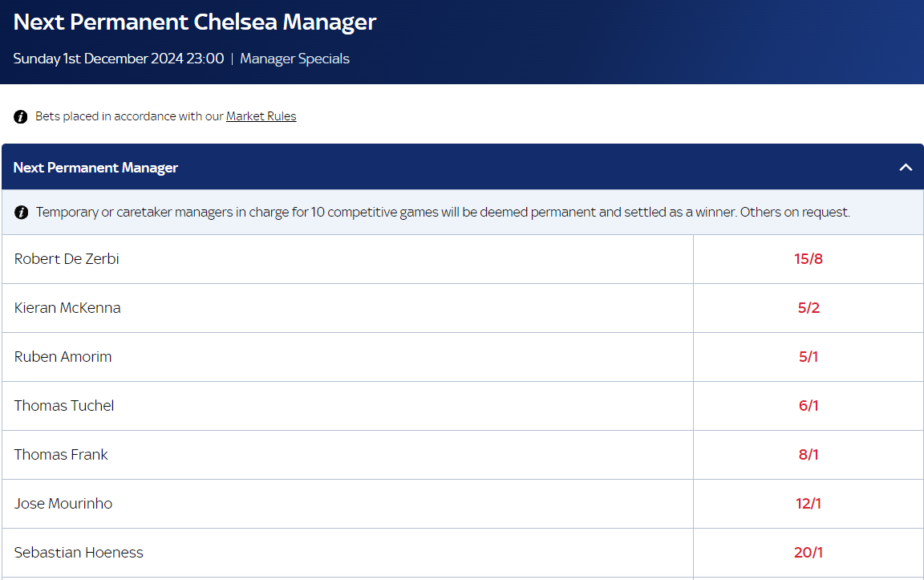
Task: Click the info icon beside Temporary or caretaker
Action: click(x=21, y=213)
